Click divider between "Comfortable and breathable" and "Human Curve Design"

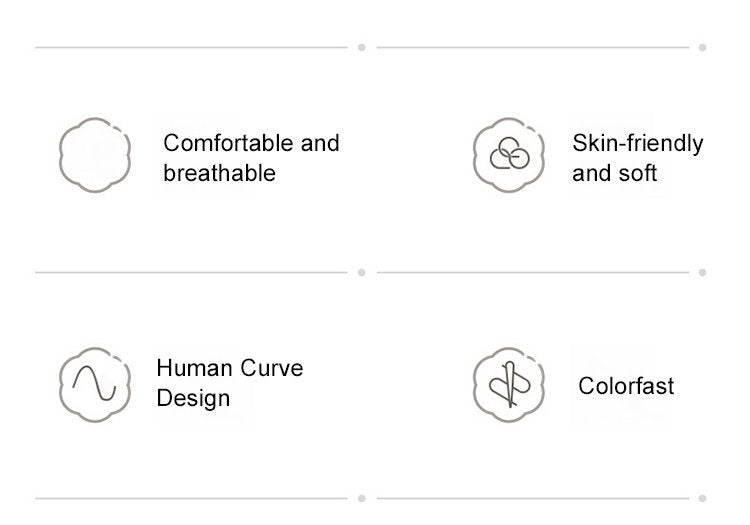pyautogui.click(x=190, y=272)
